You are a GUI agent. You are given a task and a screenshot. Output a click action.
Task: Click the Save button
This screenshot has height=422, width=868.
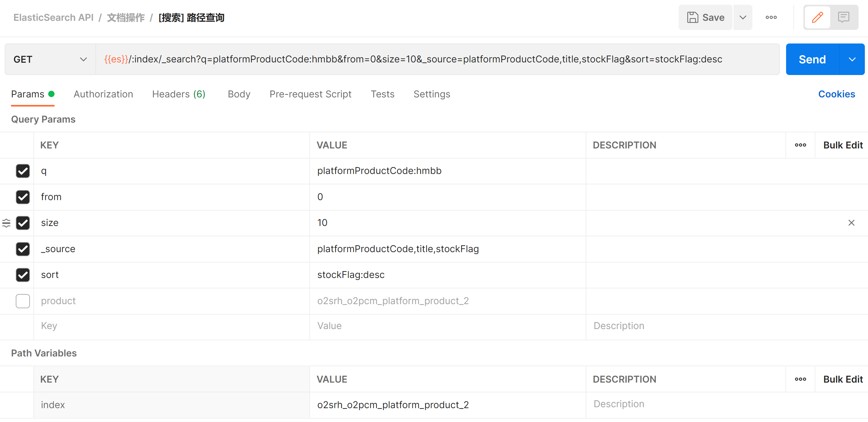705,17
